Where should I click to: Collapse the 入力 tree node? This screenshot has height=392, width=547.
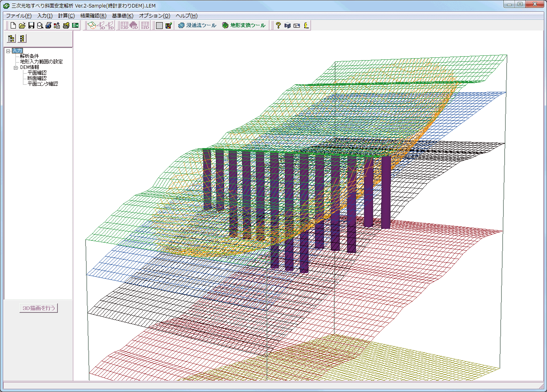(x=8, y=51)
